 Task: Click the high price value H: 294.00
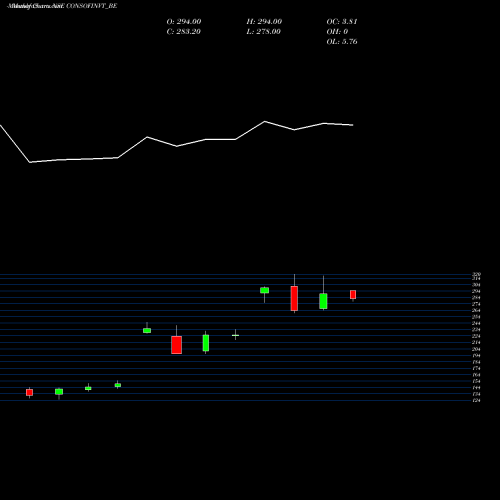(x=264, y=22)
